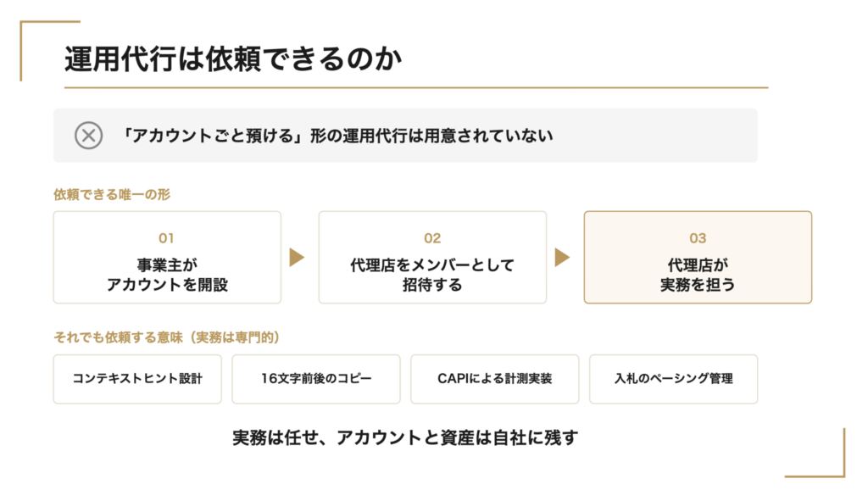Image resolution: width=868 pixels, height=501 pixels.
Task: Click the それでも依頼する意味 section label
Action: coord(166,337)
